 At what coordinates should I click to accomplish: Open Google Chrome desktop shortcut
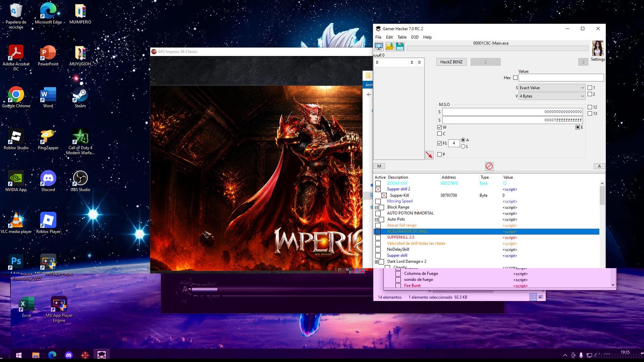pos(16,98)
